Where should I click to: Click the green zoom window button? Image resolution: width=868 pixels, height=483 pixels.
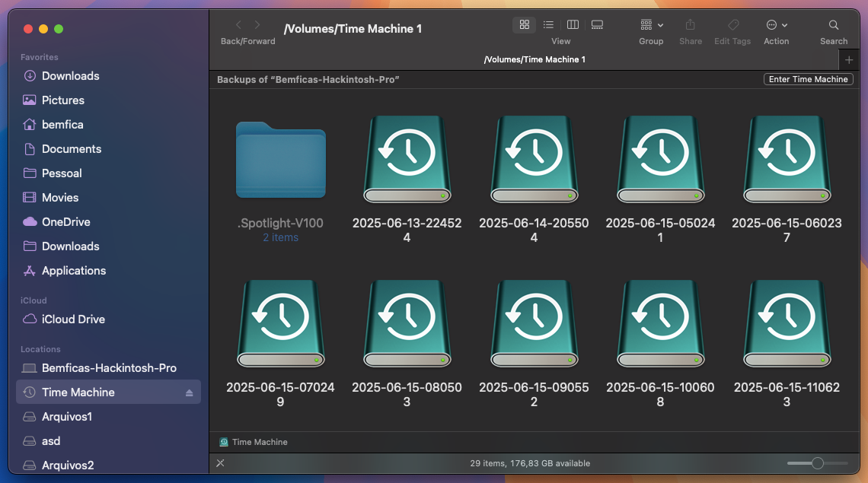pos(59,29)
